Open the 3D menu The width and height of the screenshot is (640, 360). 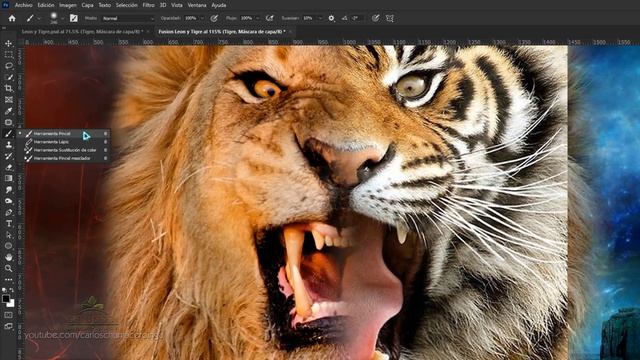tap(163, 5)
